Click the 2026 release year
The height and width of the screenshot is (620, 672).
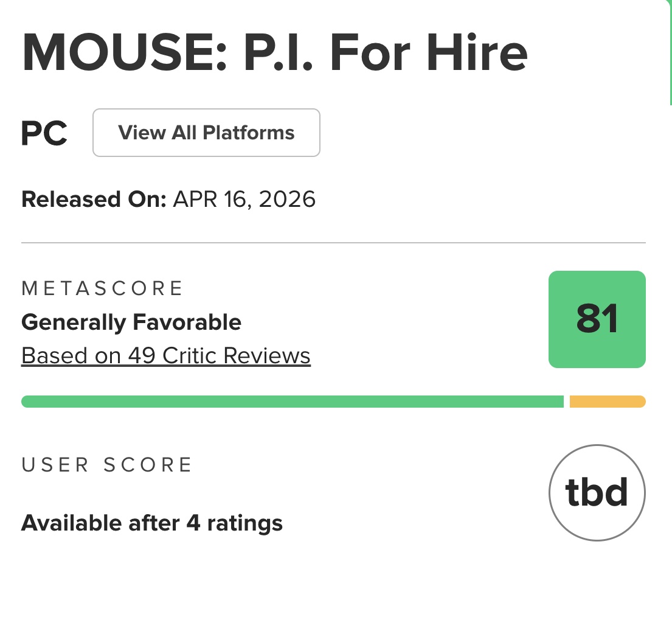[x=287, y=200]
